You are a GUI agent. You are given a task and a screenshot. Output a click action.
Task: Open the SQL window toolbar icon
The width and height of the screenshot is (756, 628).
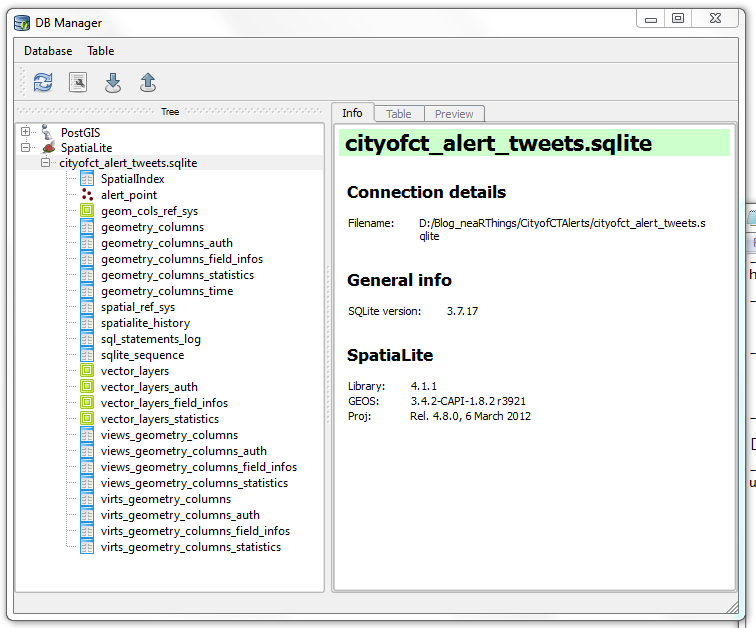point(78,82)
